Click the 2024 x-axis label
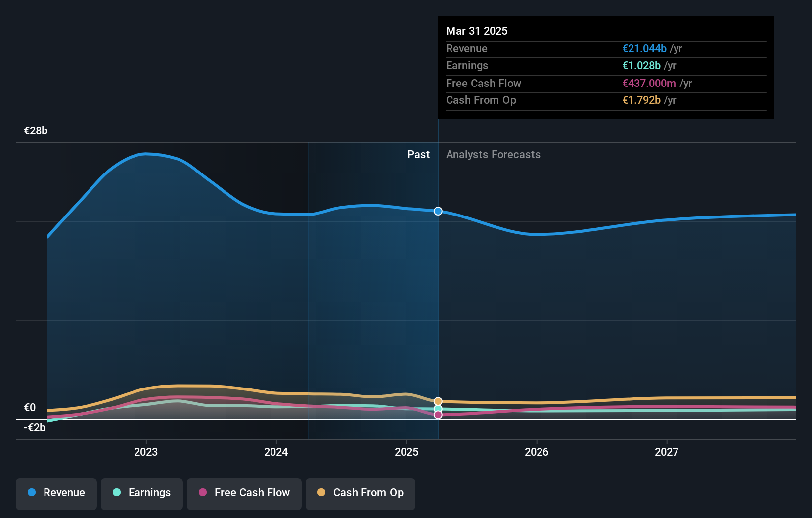The image size is (812, 518). (276, 452)
